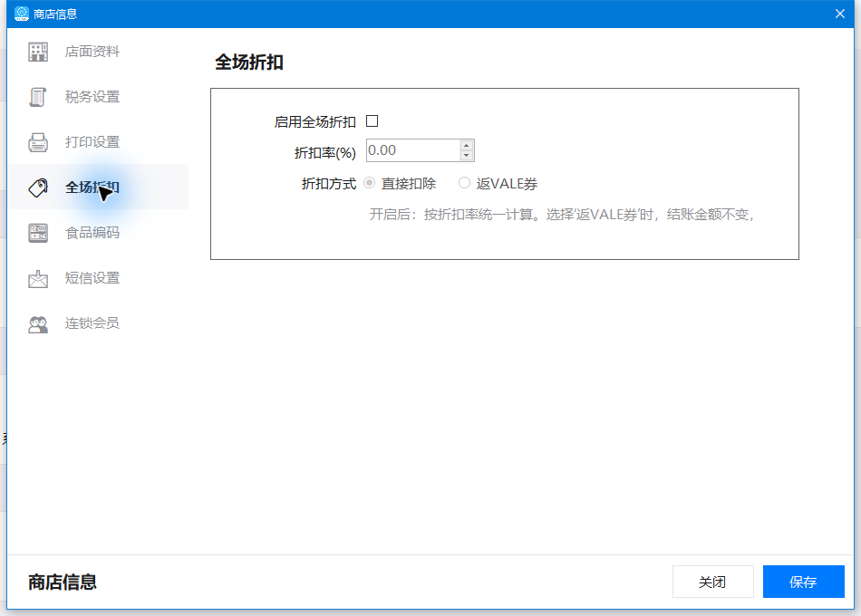Click the app logo in the title bar
The height and width of the screenshot is (616, 861).
(22, 14)
